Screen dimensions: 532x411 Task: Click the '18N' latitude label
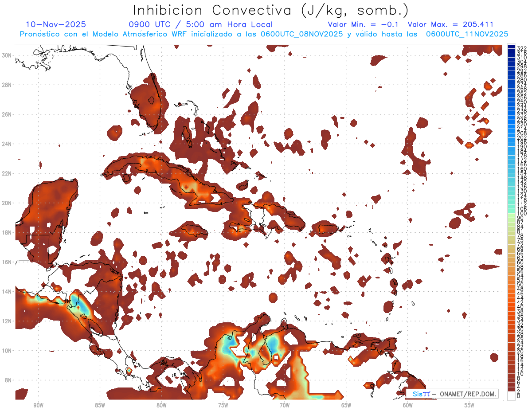click(7, 232)
